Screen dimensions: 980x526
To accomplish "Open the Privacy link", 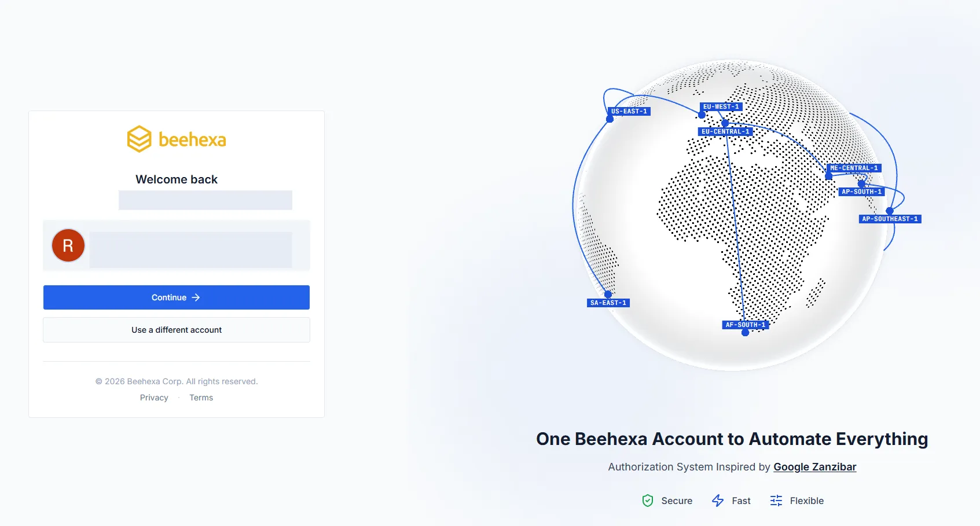I will (154, 398).
